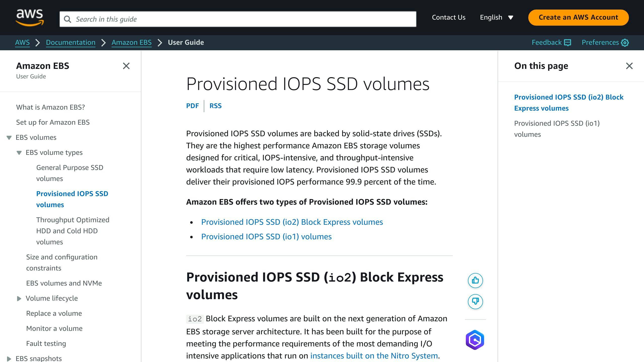Image resolution: width=644 pixels, height=362 pixels.
Task: Open io2 Block Express volumes bullet link
Action: tap(292, 222)
